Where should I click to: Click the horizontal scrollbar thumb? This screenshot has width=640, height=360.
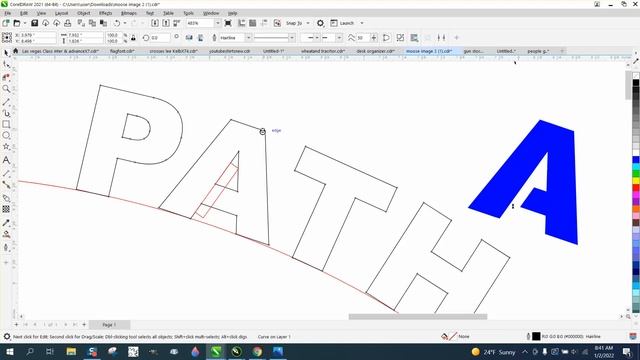pos(418,317)
